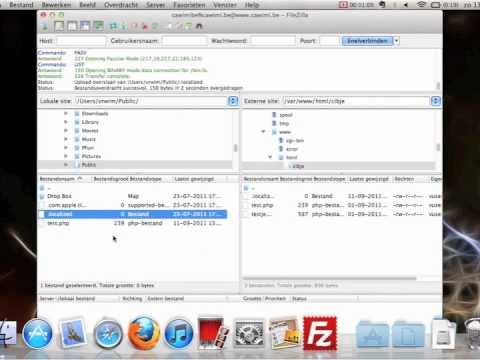Toggle processing of the transfer queue

point(124,26)
